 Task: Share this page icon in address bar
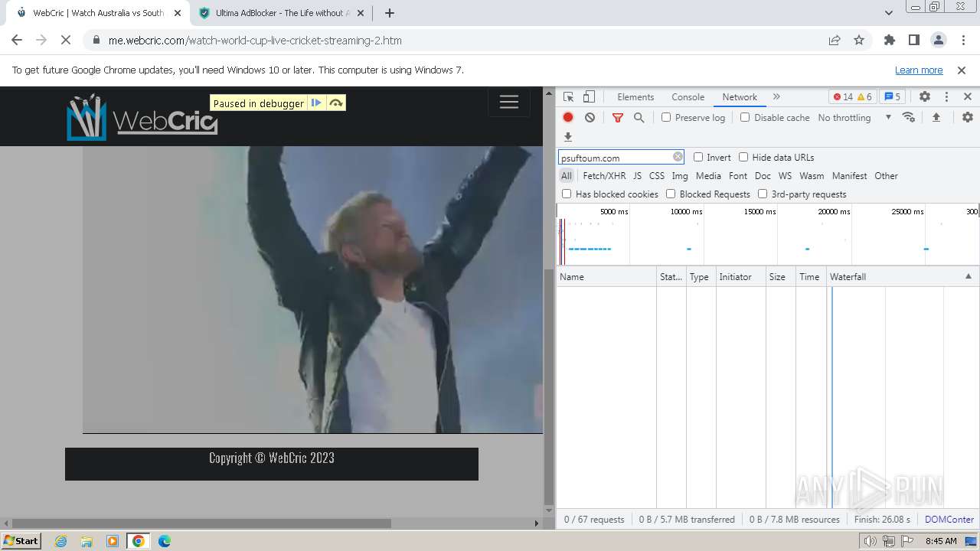click(835, 41)
